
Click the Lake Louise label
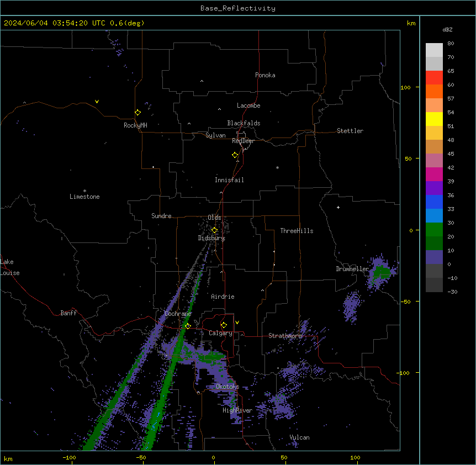(x=10, y=267)
